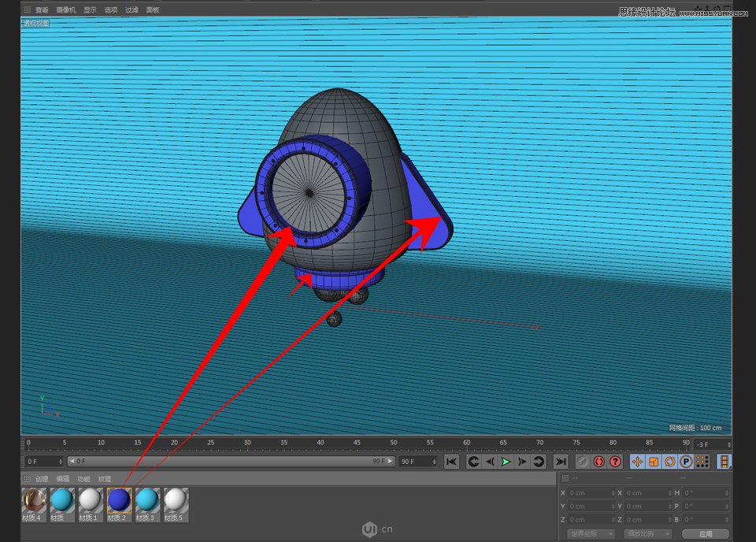Click the record parameter keyframes P icon
The height and width of the screenshot is (542, 756).
point(687,462)
